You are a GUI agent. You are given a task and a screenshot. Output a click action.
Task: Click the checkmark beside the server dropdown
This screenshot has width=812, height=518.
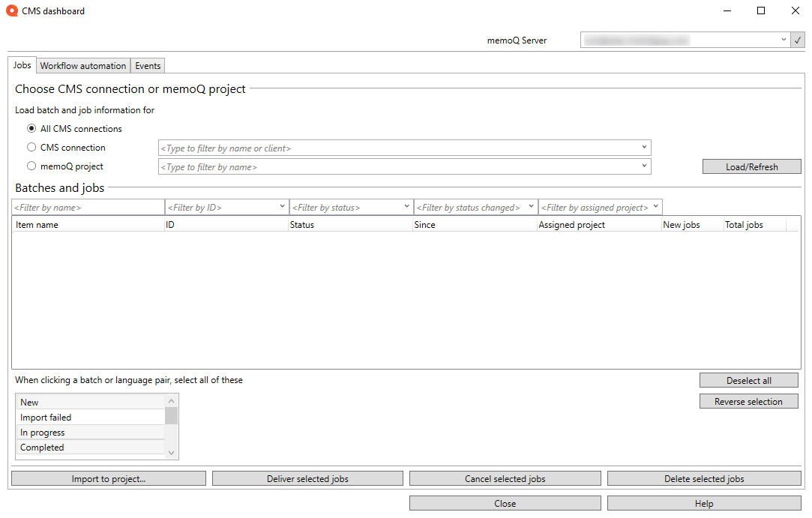[x=798, y=39]
